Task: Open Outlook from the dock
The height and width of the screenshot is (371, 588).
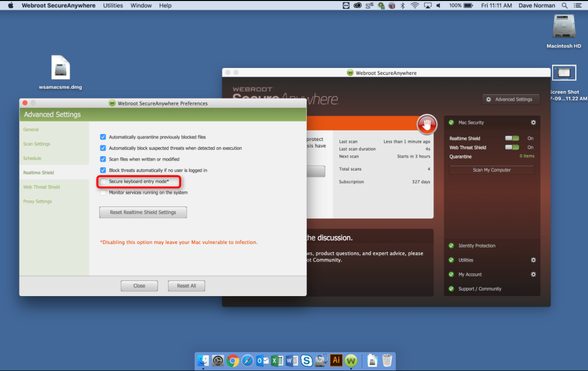Action: (263, 361)
